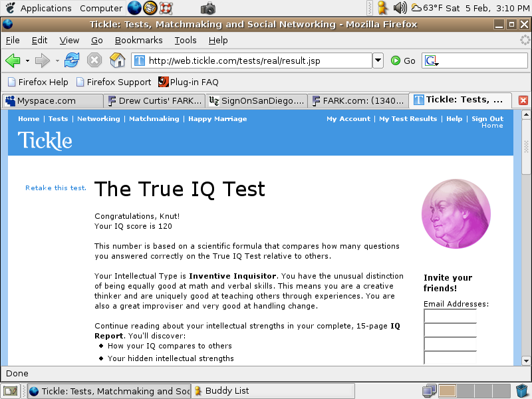
Task: Click the weather applet showing 63°F
Action: [x=427, y=8]
